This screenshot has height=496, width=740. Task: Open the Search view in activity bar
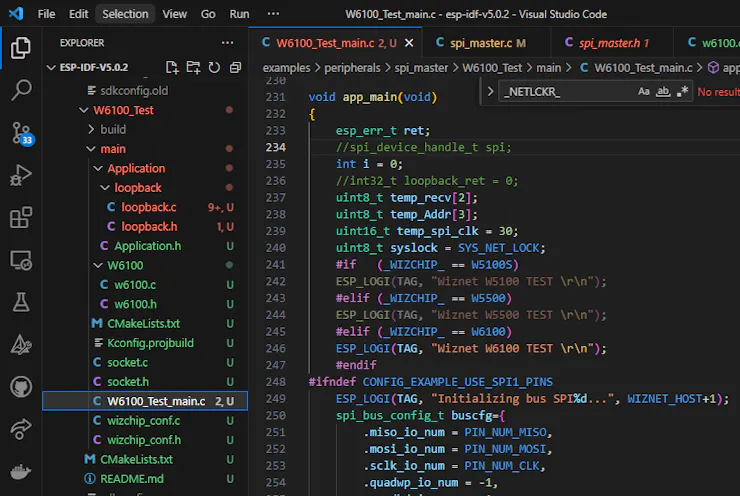coord(21,90)
